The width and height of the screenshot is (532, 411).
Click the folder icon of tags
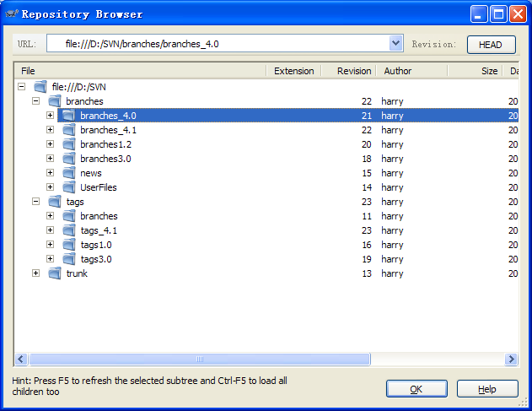pos(55,202)
